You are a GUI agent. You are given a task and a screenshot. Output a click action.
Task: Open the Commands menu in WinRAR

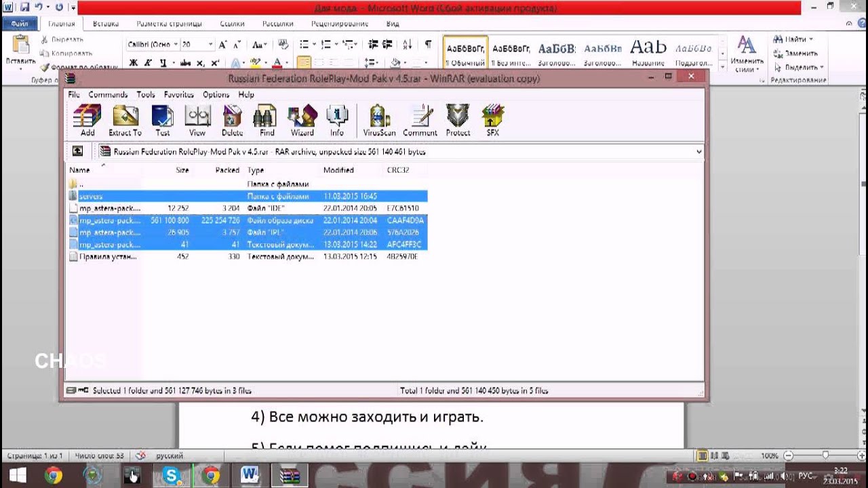pyautogui.click(x=108, y=95)
